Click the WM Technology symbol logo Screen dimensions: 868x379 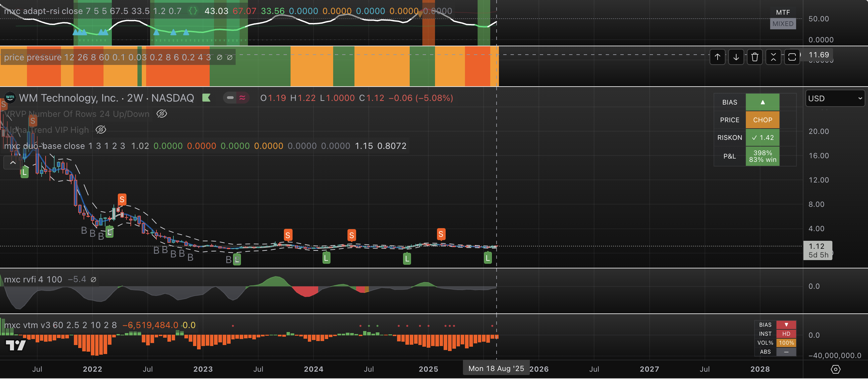(x=10, y=98)
